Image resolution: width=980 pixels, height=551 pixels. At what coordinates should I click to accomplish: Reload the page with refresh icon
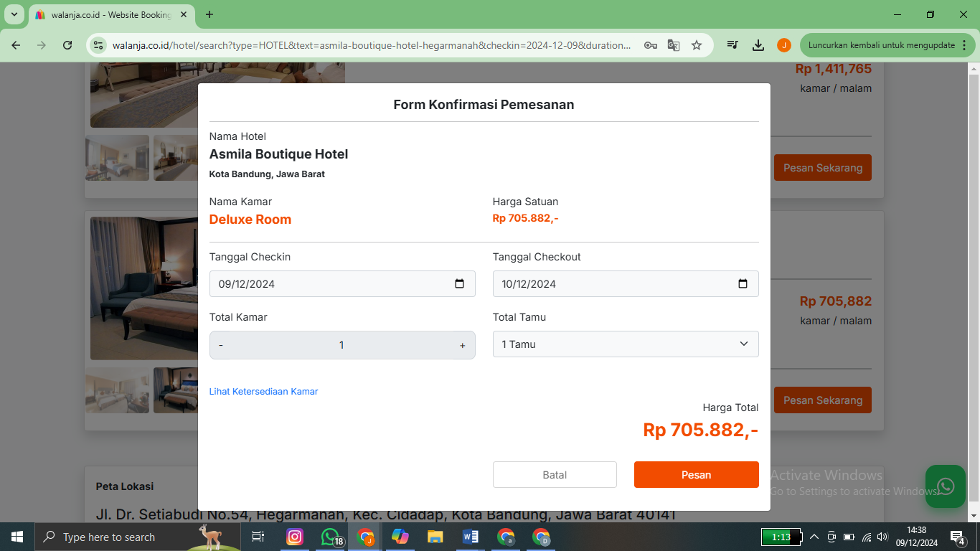tap(67, 45)
